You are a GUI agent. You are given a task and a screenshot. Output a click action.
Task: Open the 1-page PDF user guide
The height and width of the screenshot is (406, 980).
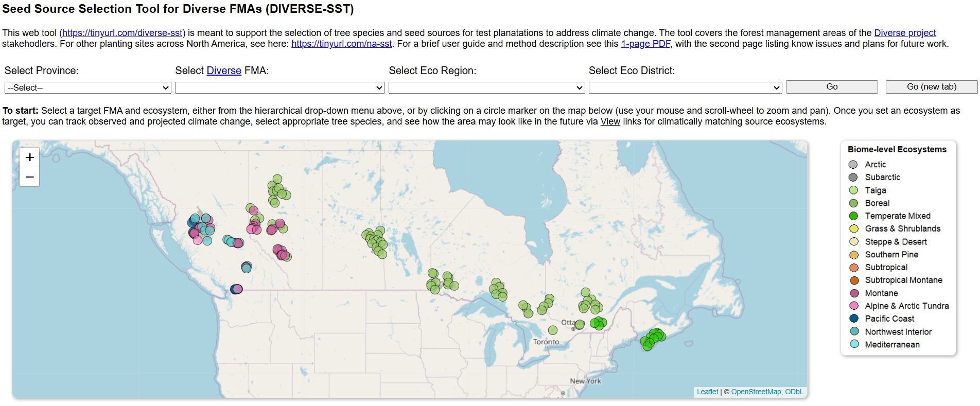tap(645, 44)
